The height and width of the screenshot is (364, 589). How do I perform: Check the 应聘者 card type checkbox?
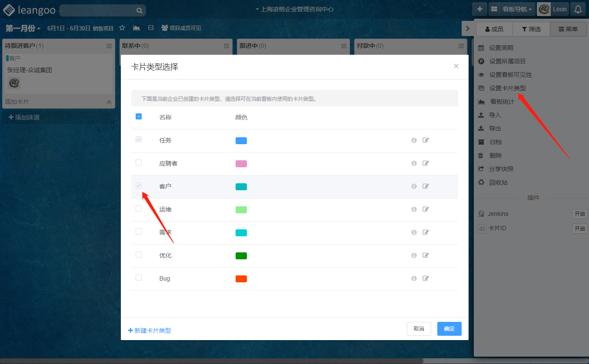(139, 162)
